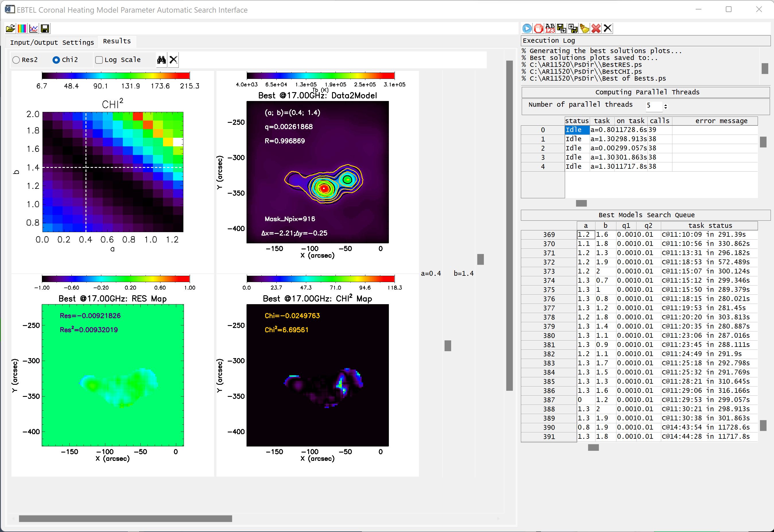This screenshot has height=532, width=774.
Task: Click row 390 task status 11728.6s
Action: 709,427
